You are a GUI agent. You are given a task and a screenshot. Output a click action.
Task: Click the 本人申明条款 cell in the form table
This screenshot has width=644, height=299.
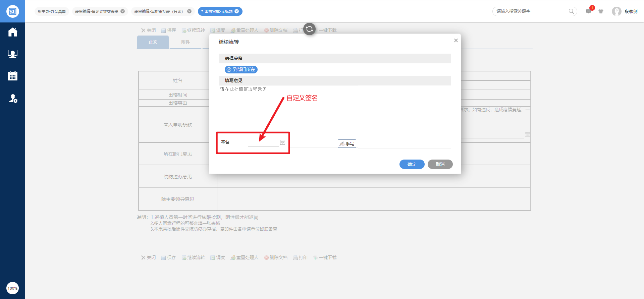pyautogui.click(x=178, y=125)
